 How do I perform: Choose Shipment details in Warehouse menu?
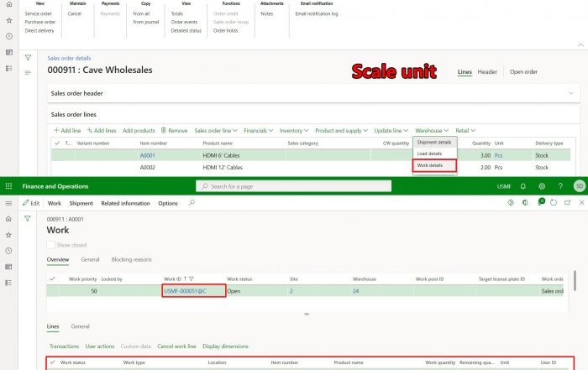(x=434, y=143)
